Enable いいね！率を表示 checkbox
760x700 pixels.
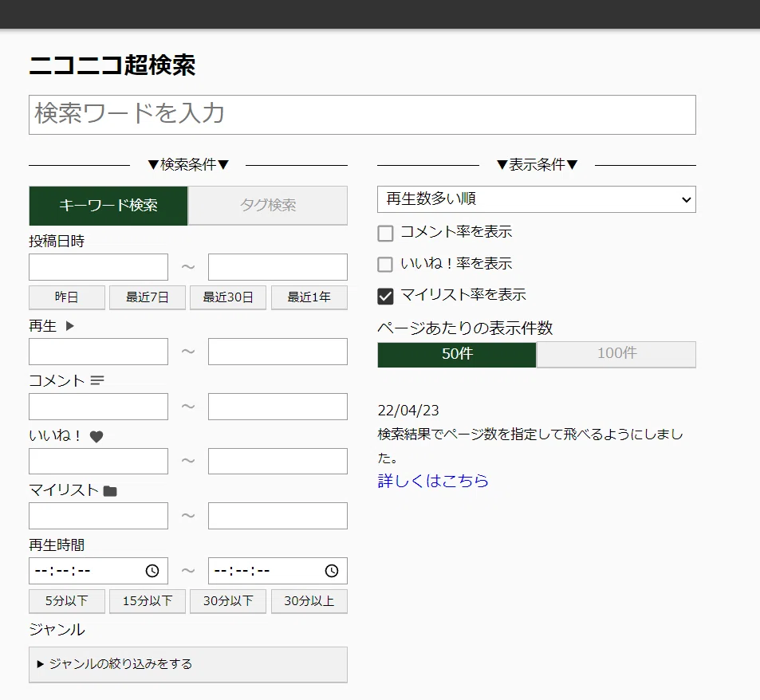(385, 265)
